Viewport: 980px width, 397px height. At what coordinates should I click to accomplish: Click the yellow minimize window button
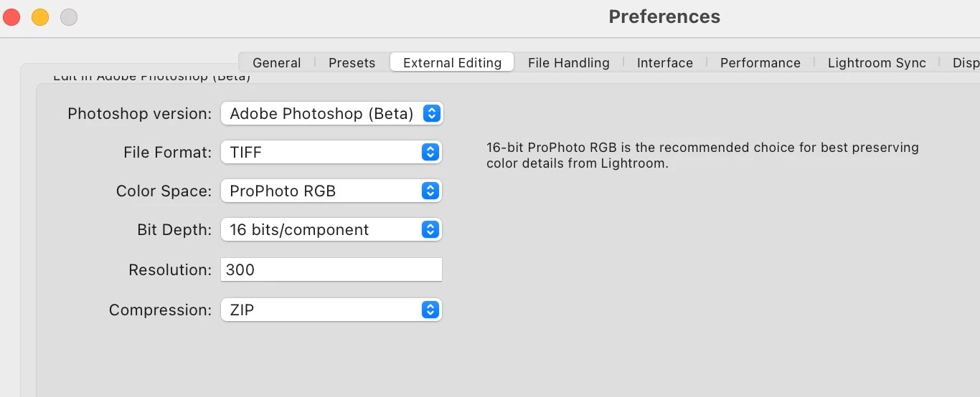[40, 17]
